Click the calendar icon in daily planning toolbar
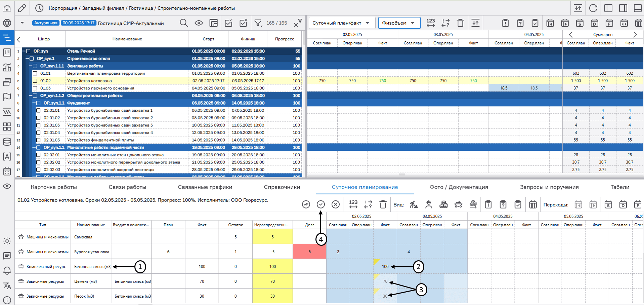The height and width of the screenshot is (305, 644). (x=533, y=204)
